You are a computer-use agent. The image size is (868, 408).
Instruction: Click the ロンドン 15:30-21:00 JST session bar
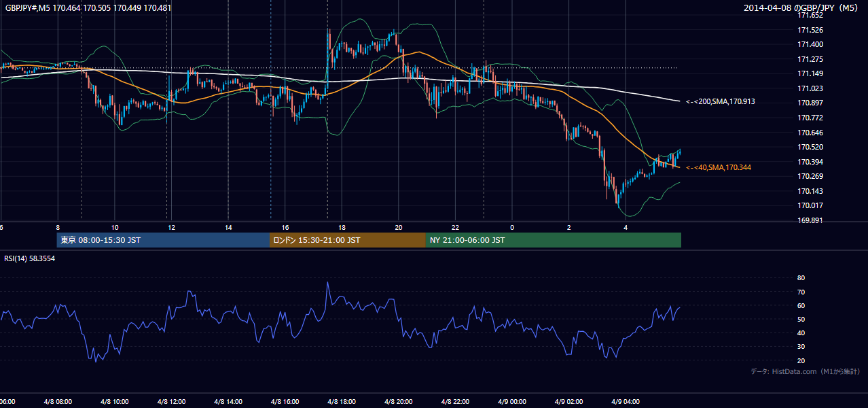(x=348, y=240)
